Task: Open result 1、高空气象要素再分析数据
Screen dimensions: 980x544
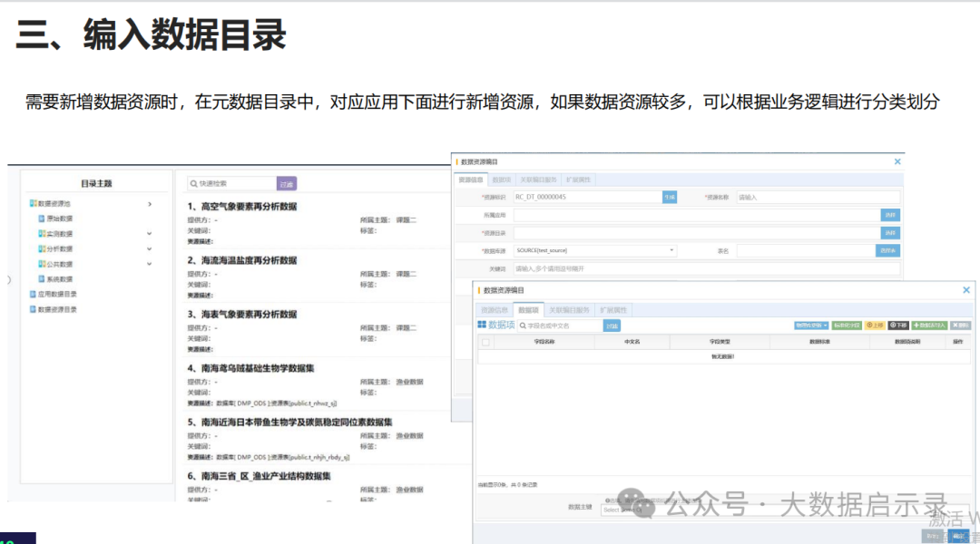Action: 242,207
